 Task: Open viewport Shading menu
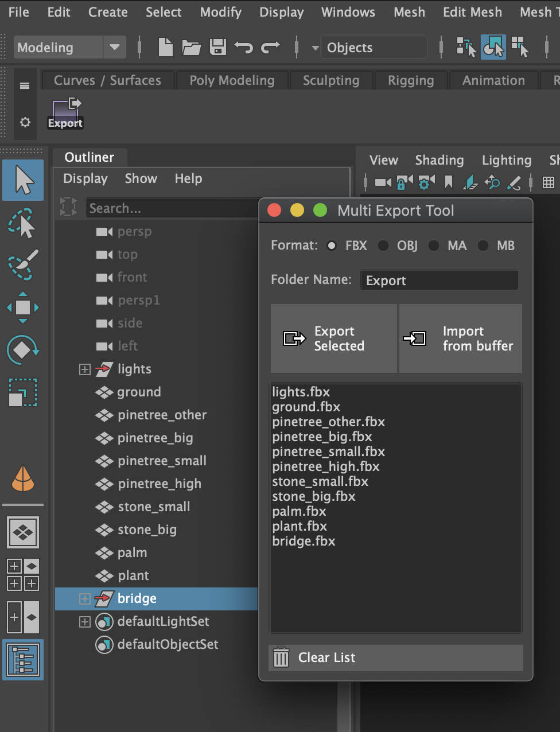pos(440,160)
